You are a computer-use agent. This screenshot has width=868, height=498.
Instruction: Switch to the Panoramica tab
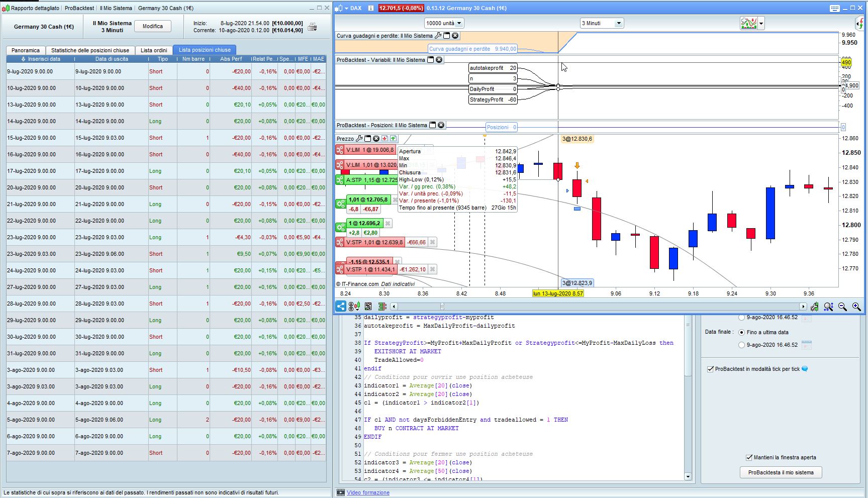click(26, 50)
